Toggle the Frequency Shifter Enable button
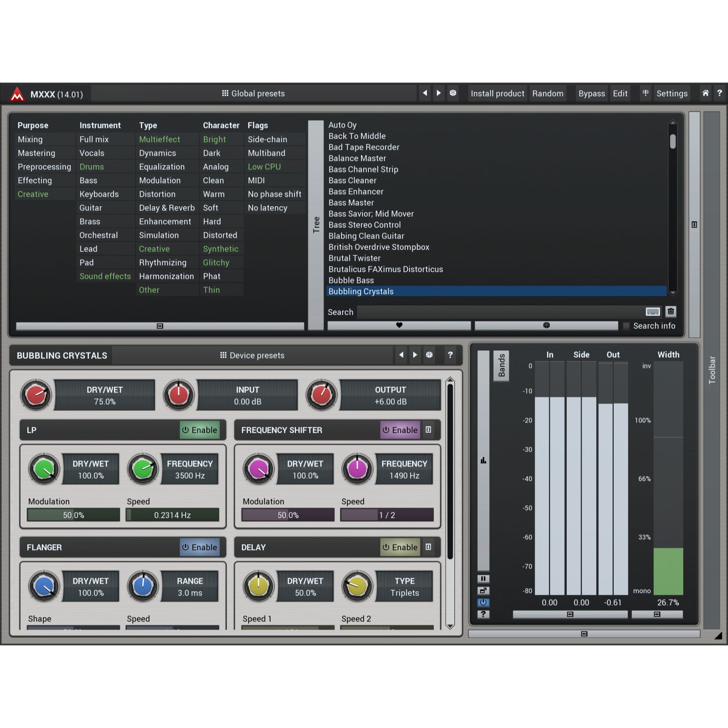 [x=400, y=430]
